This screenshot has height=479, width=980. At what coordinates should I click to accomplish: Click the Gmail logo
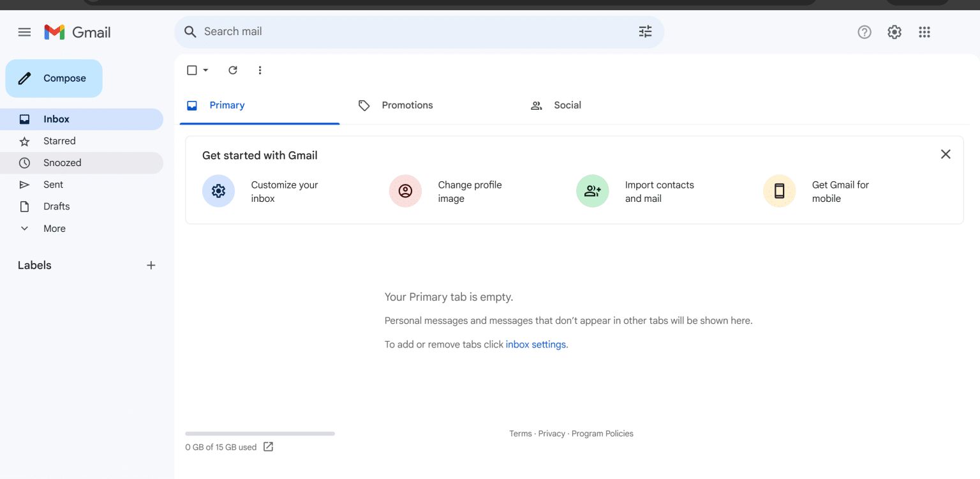click(77, 32)
